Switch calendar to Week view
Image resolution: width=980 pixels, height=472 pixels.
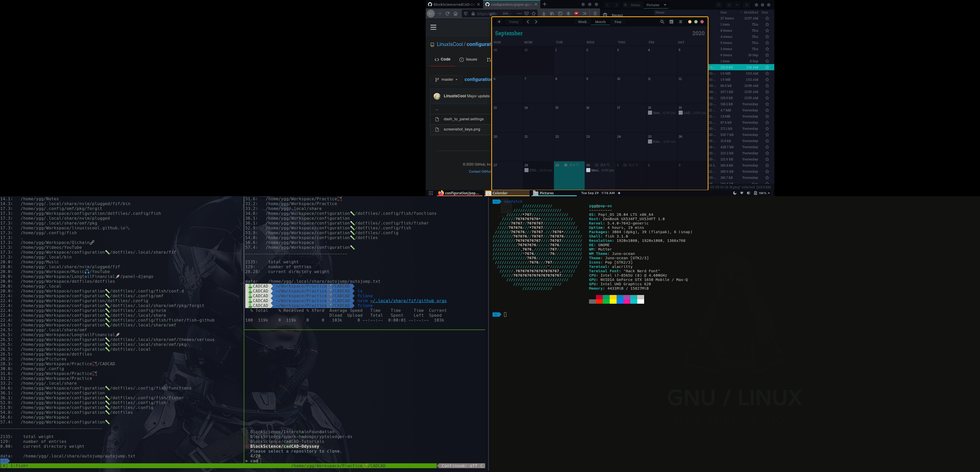(x=582, y=22)
